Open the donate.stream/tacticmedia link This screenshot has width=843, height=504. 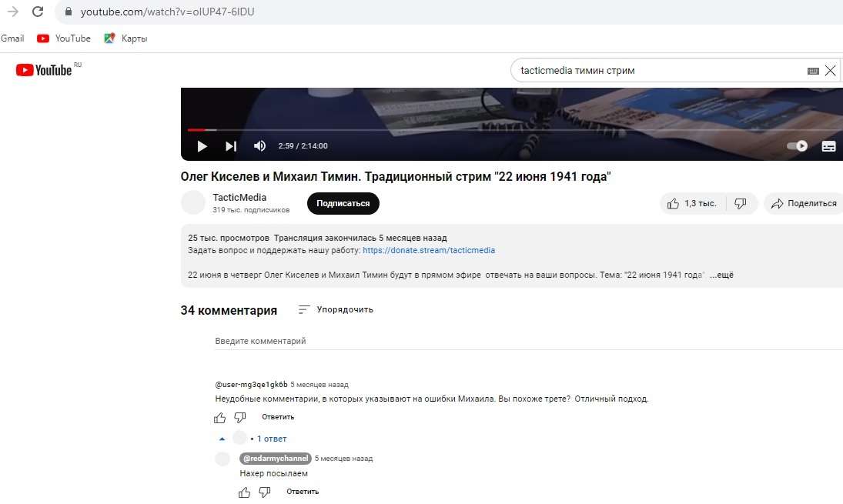click(x=429, y=250)
